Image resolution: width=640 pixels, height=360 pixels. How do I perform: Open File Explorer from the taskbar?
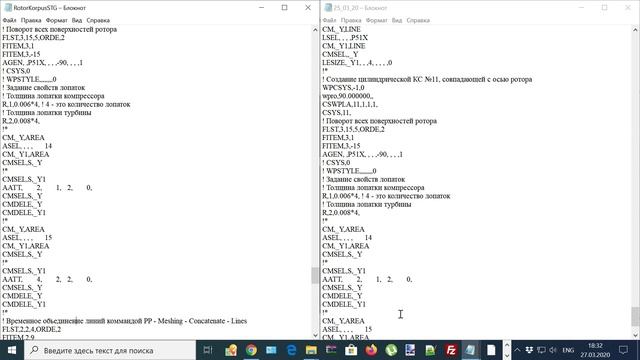311,350
